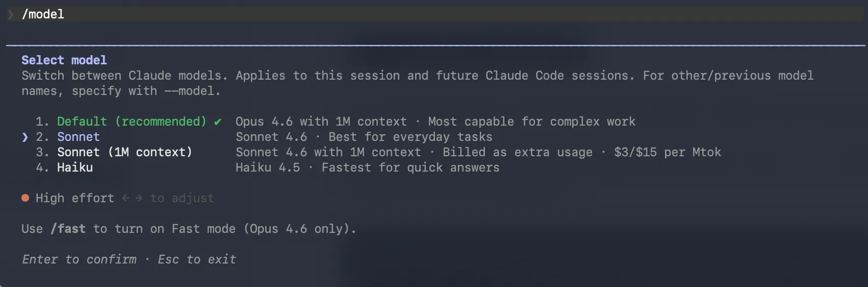The height and width of the screenshot is (287, 868).
Task: Click the left arrow to lower effort
Action: click(x=125, y=198)
